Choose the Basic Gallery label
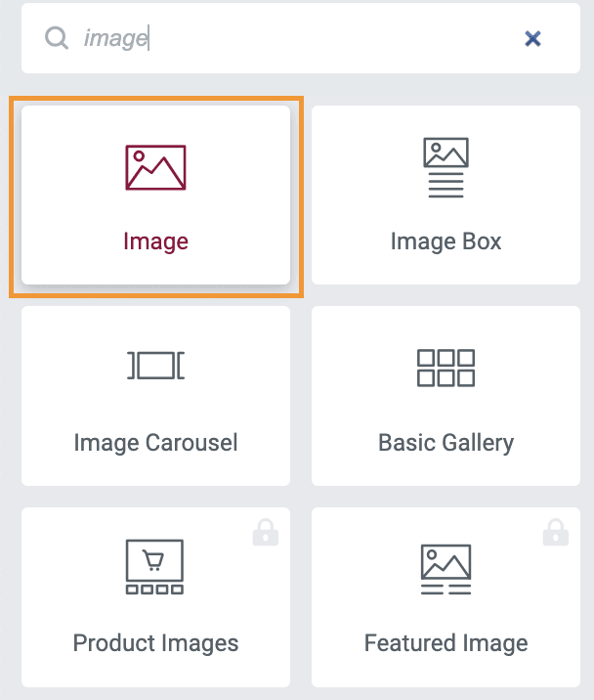The width and height of the screenshot is (594, 700). tap(445, 442)
